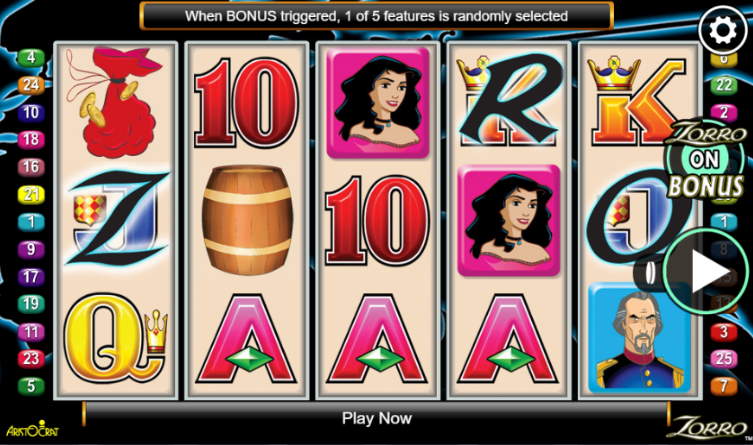Select payline number 22 on right side
Image resolution: width=753 pixels, height=445 pixels.
tap(724, 85)
